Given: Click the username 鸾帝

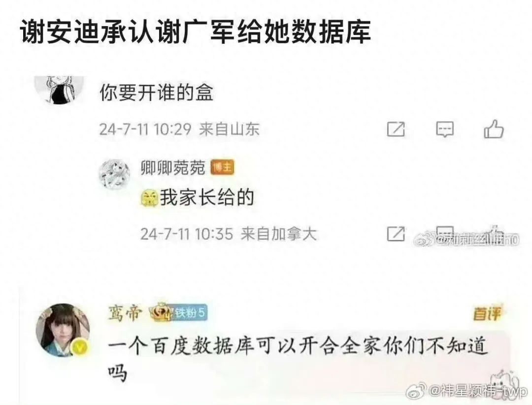Looking at the screenshot, I should [x=124, y=313].
